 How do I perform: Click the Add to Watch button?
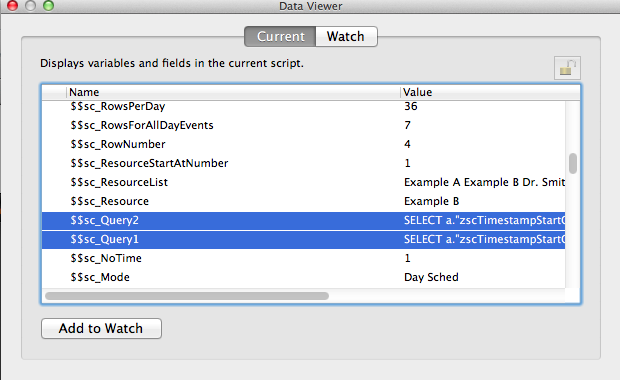click(x=101, y=328)
